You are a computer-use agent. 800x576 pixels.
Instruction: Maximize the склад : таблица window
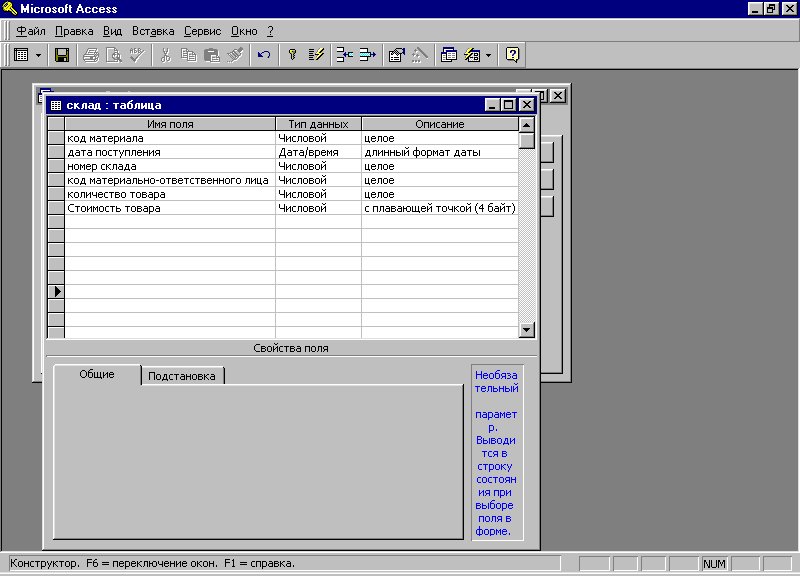click(509, 105)
